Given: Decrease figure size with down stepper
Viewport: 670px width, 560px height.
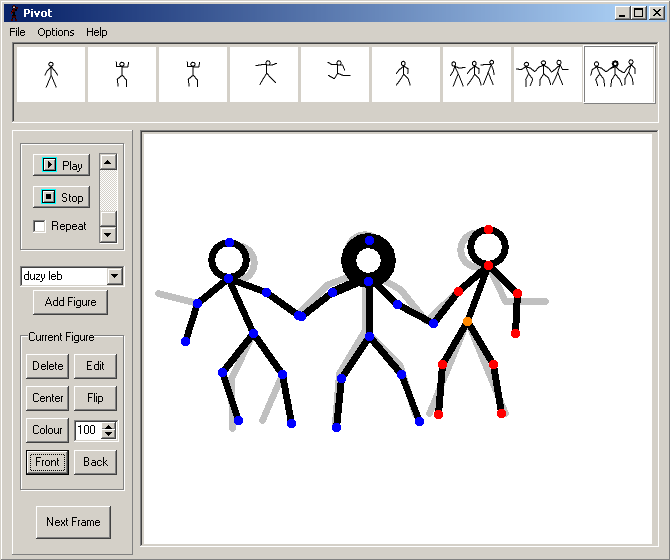Looking at the screenshot, I should pos(109,434).
